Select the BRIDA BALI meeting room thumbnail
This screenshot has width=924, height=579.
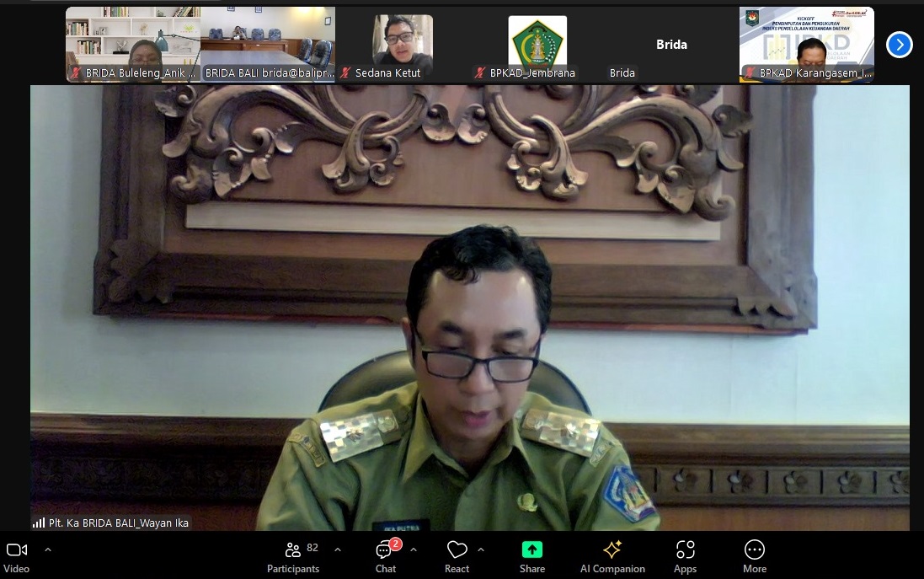268,44
